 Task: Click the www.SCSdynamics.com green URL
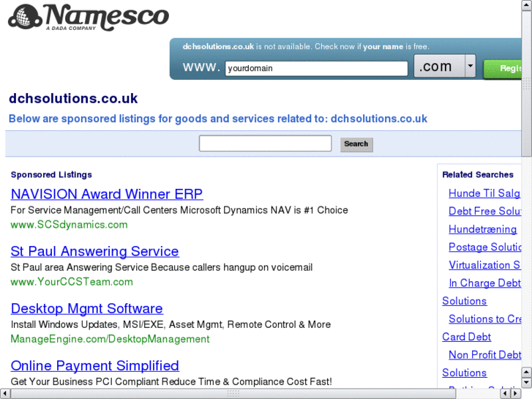coord(70,225)
